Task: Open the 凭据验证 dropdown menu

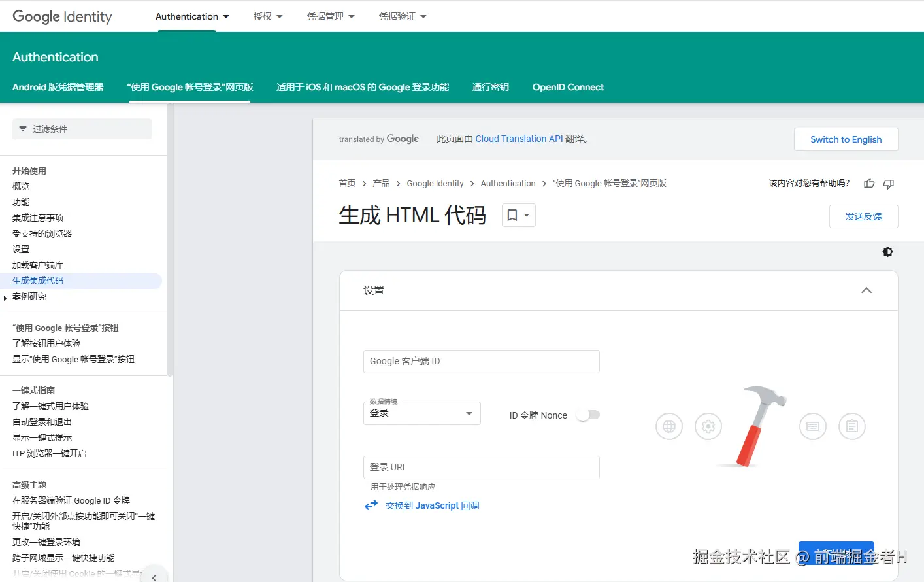Action: [403, 16]
